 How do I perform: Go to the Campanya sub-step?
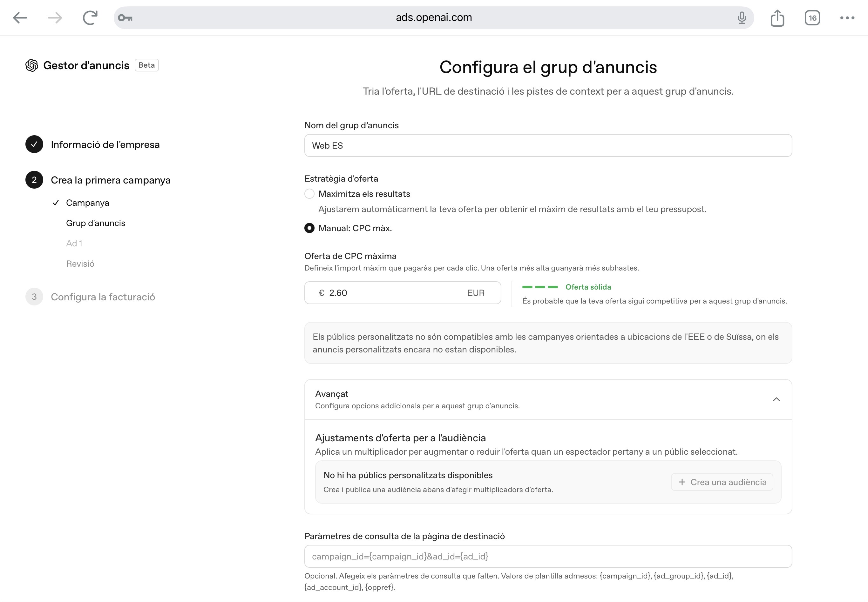[88, 203]
